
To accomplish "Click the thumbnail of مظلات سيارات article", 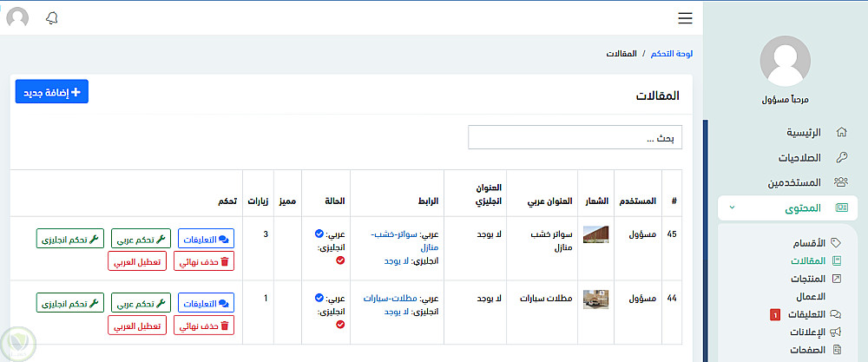I will pos(596,299).
